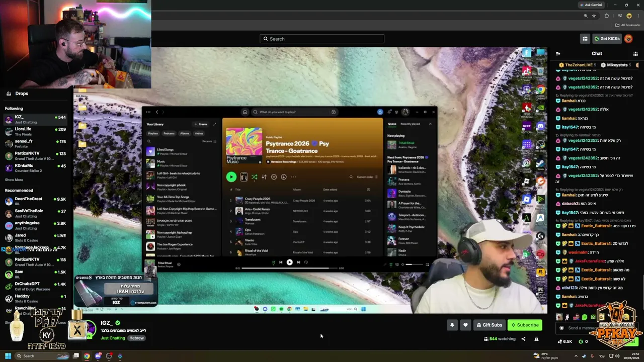This screenshot has width=644, height=362.
Task: Select the Playlists filter in Spotify library
Action: [153, 133]
